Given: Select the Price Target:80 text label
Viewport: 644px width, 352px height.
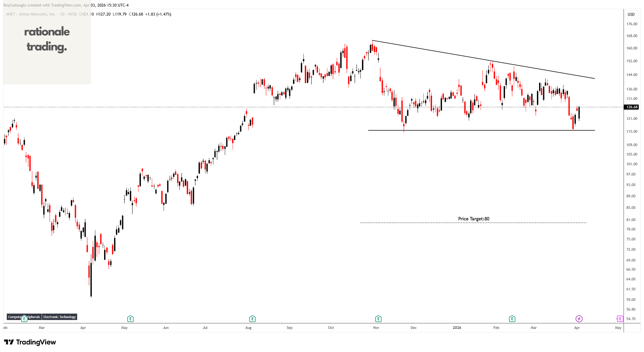Looking at the screenshot, I should coord(474,219).
